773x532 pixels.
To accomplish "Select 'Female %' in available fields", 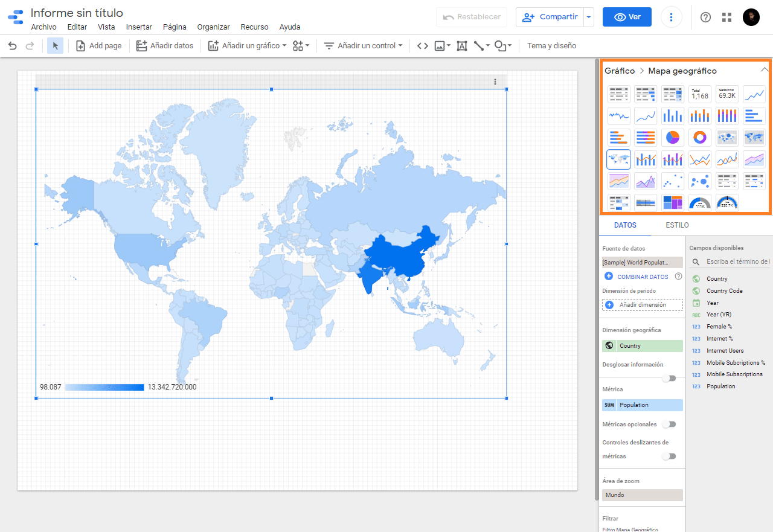I will tap(719, 327).
